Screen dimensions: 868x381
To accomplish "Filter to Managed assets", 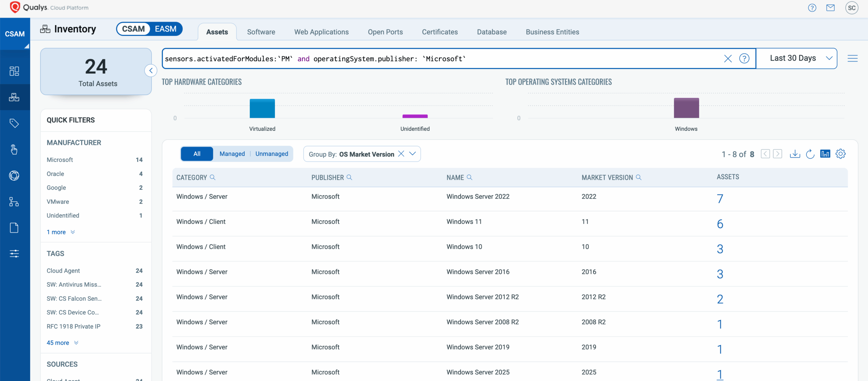I will [232, 154].
